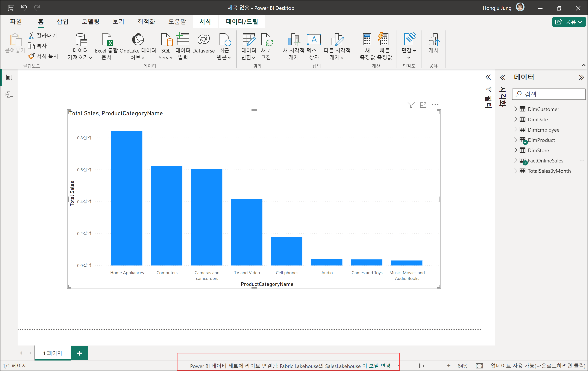Collapse the ribbon with the caret

(x=583, y=65)
